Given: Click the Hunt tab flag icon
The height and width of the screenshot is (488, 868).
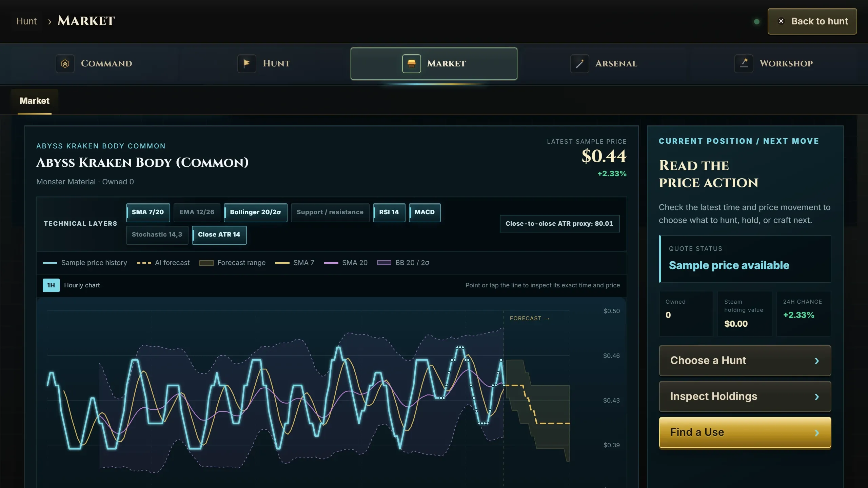Looking at the screenshot, I should (x=246, y=63).
